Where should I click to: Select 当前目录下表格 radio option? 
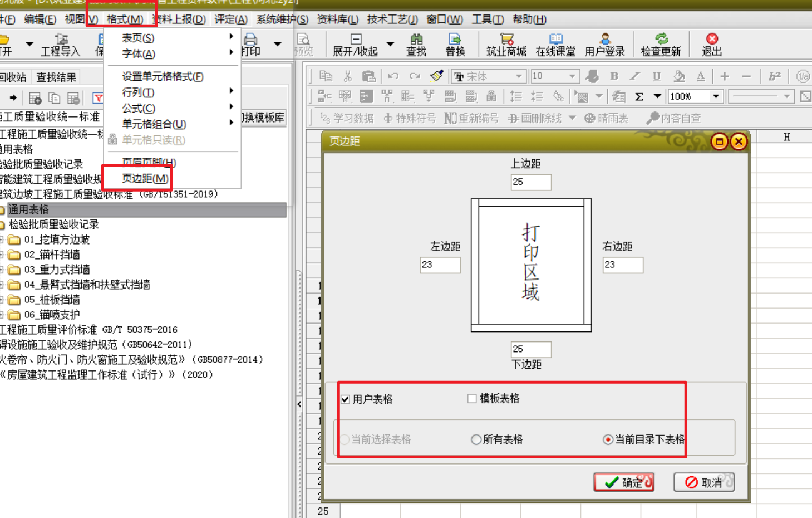[608, 439]
